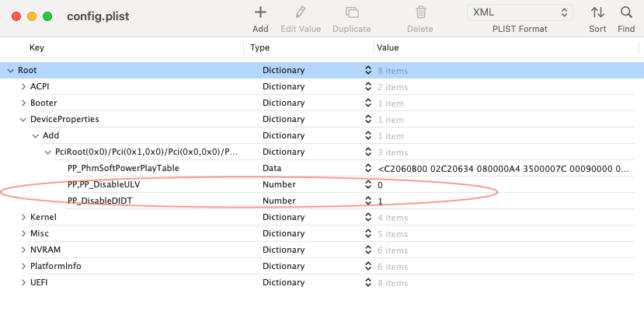Change type stepper for PP_DisableDIDT row
Viewport: 644px width, 325px height.
click(x=368, y=201)
